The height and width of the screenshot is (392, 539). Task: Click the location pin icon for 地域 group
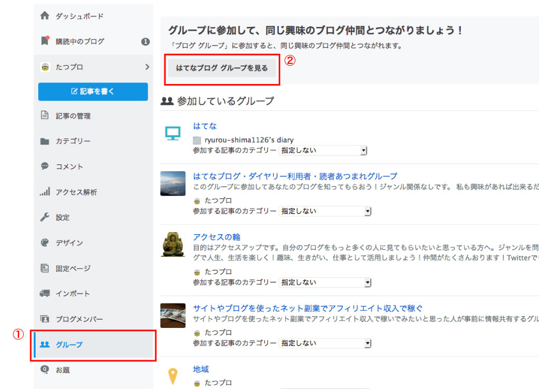tap(172, 376)
